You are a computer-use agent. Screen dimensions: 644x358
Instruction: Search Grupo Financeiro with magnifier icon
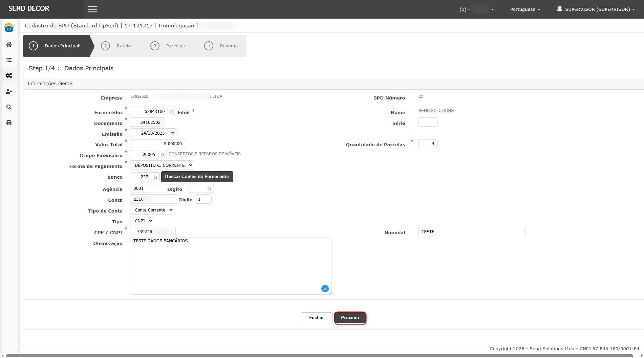pos(163,155)
